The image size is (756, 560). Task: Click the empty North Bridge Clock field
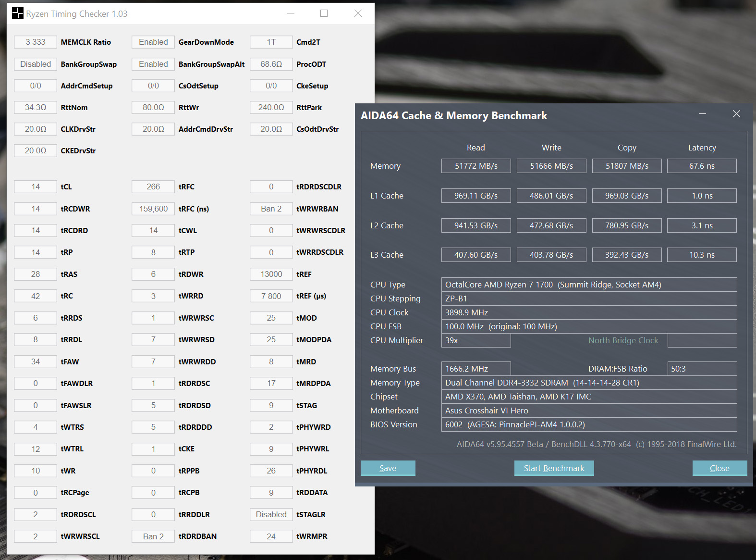click(702, 340)
